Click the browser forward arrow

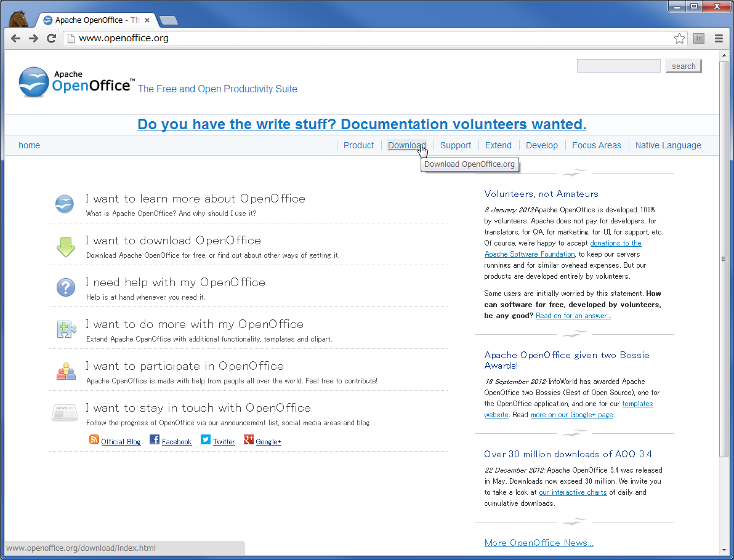33,38
